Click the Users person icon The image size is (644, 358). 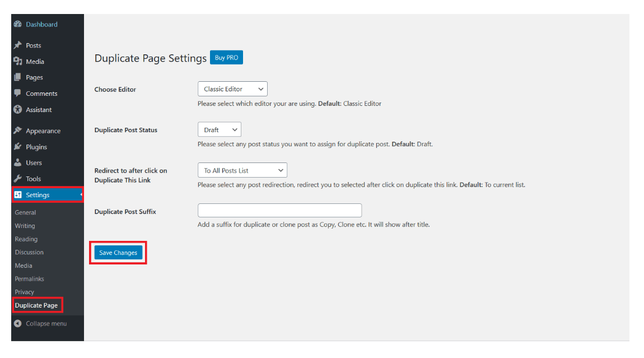17,163
